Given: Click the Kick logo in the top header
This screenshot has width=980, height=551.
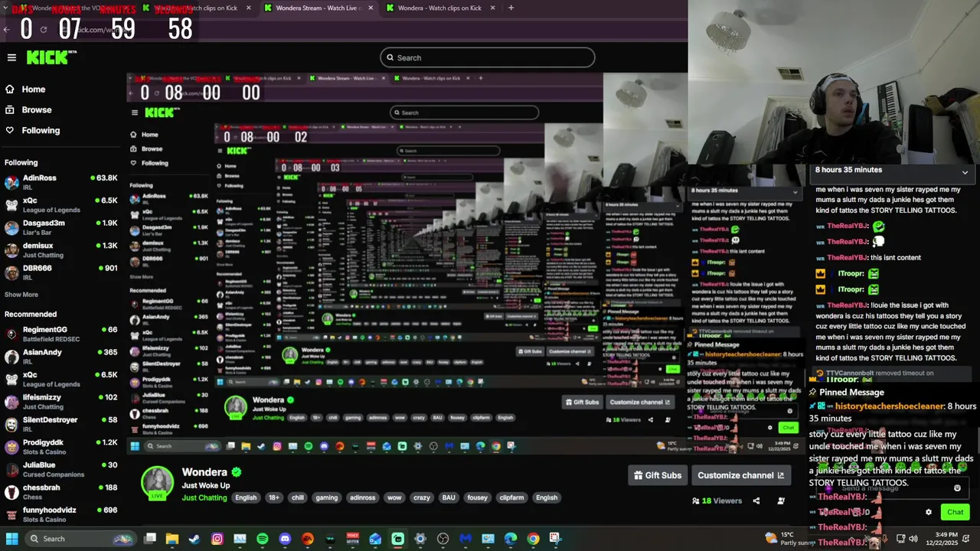Looking at the screenshot, I should pyautogui.click(x=51, y=57).
